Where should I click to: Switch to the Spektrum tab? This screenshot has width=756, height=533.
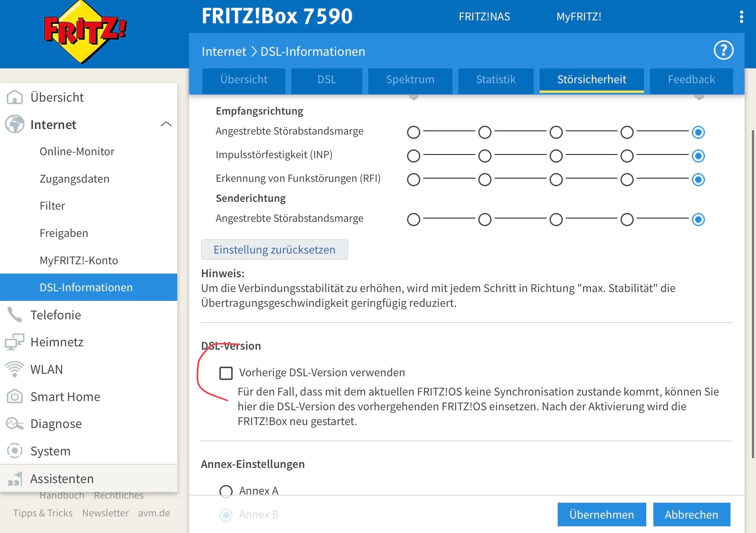[x=410, y=79]
